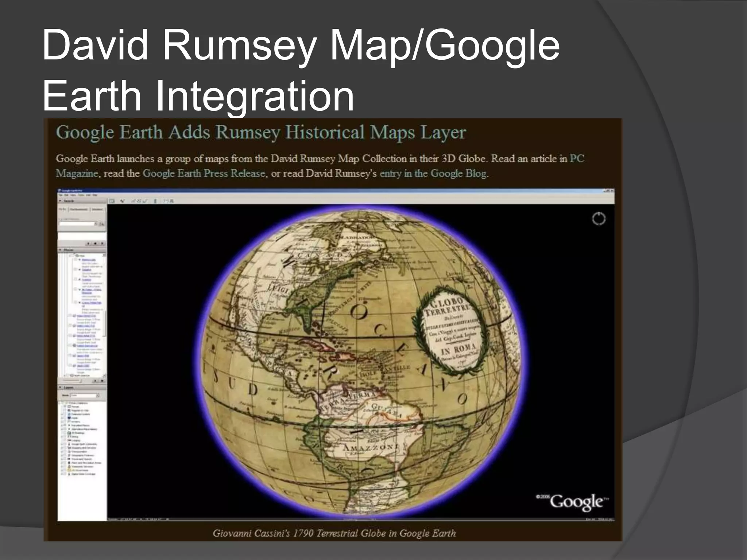
Task: Select the 3D Buildings layer row
Action: (77, 433)
